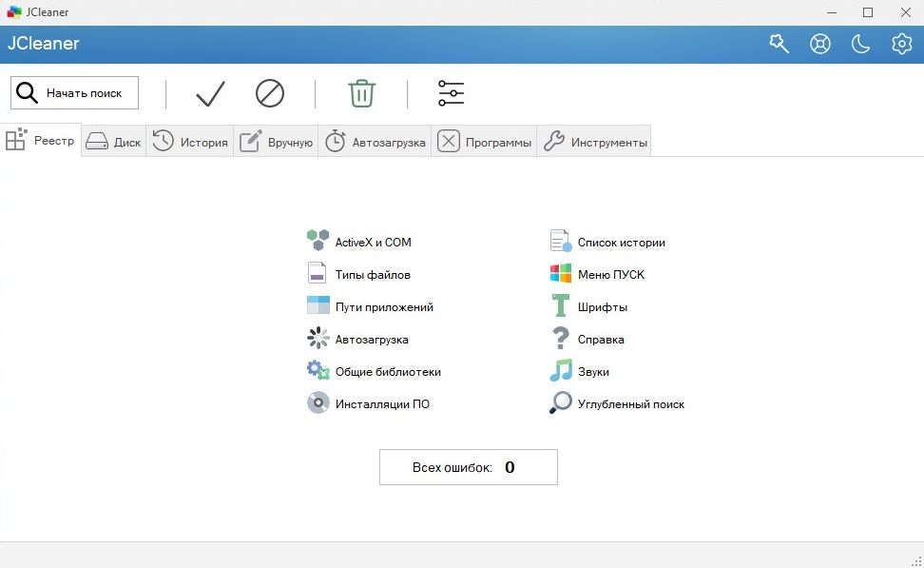Click the Начать поиск button

pyautogui.click(x=74, y=92)
